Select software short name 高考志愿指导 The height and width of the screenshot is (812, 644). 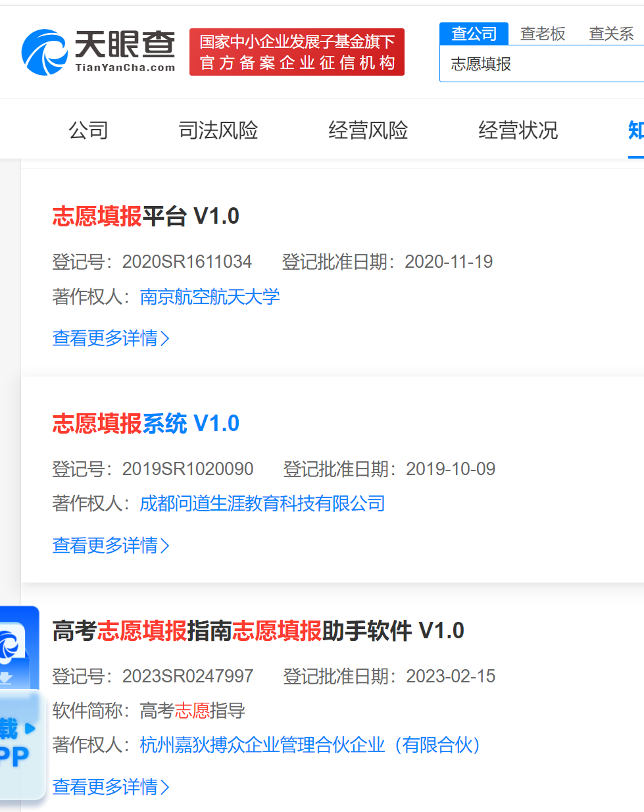[x=192, y=711]
